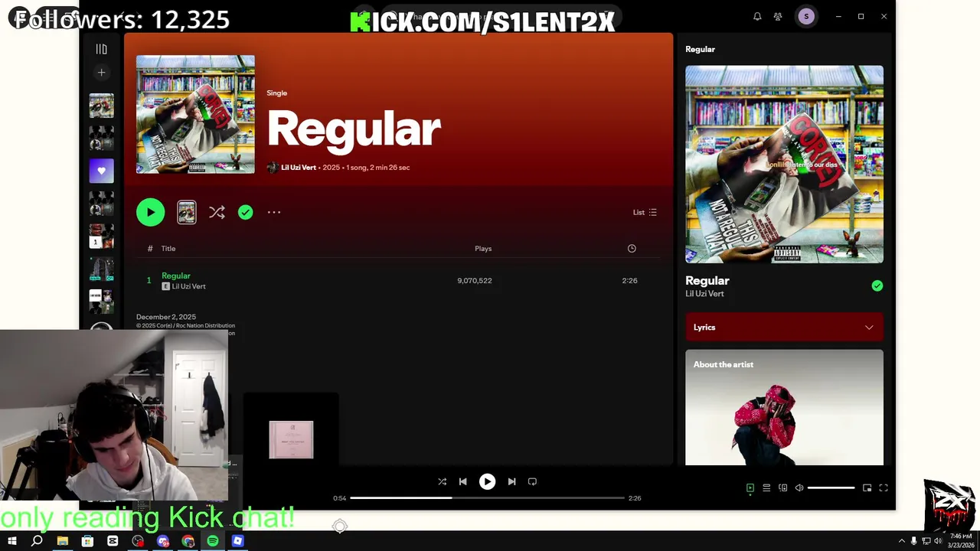Show hidden system tray icons

pyautogui.click(x=901, y=541)
